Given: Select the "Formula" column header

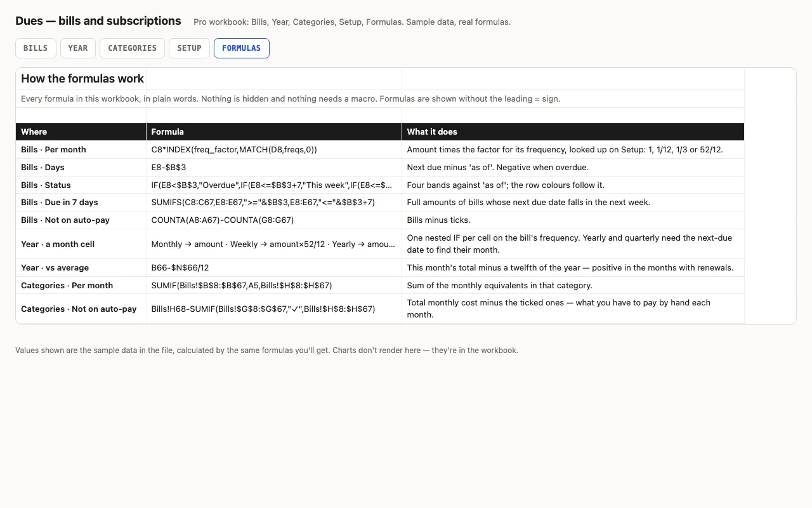Looking at the screenshot, I should 274,131.
